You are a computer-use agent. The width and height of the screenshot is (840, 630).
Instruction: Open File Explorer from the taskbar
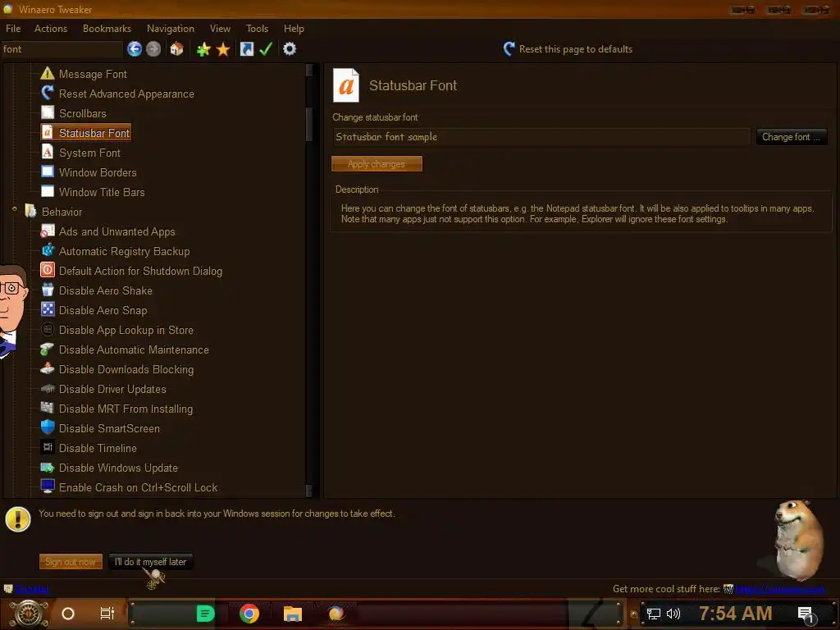tap(293, 614)
